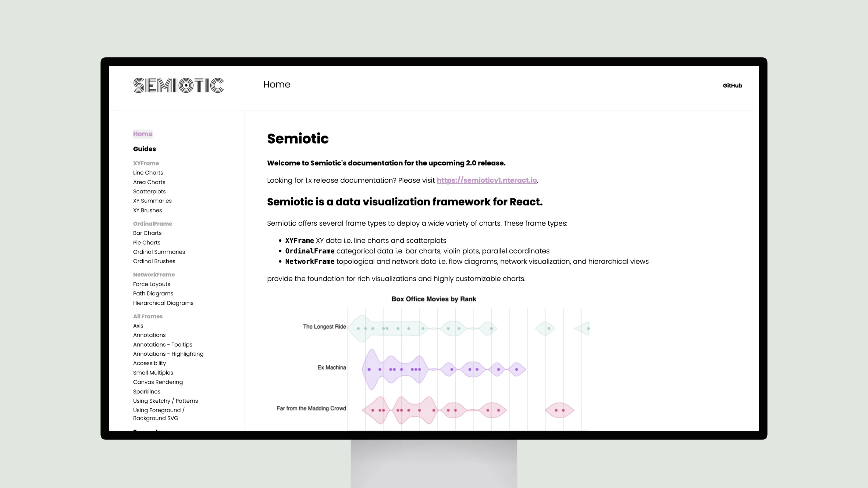Select Canvas Rendering in sidebar

point(157,382)
